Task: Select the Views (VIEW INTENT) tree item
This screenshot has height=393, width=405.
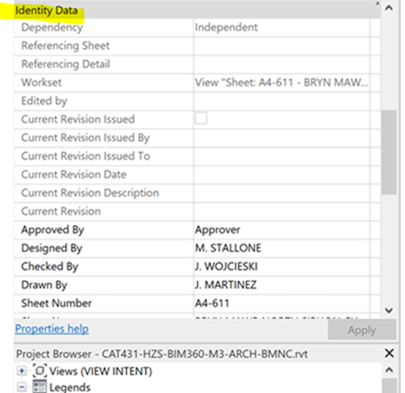Action: click(x=101, y=371)
